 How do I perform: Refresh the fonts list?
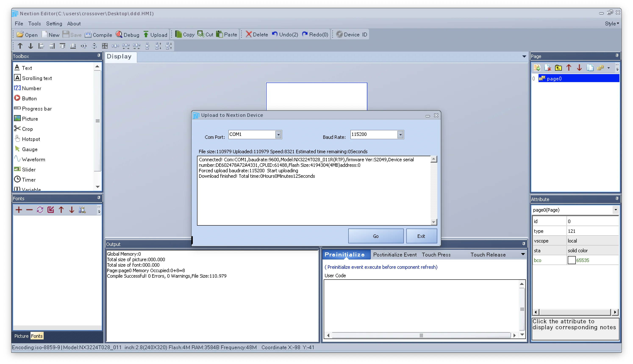click(x=40, y=210)
